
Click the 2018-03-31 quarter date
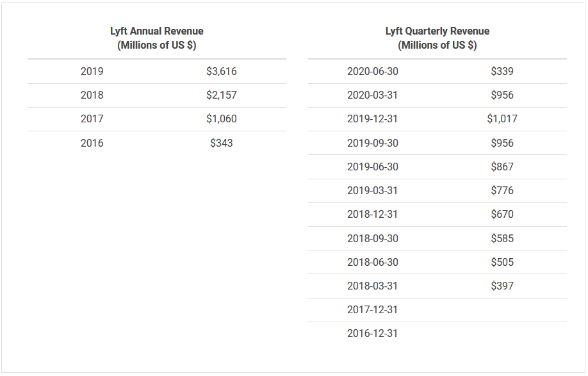[372, 286]
